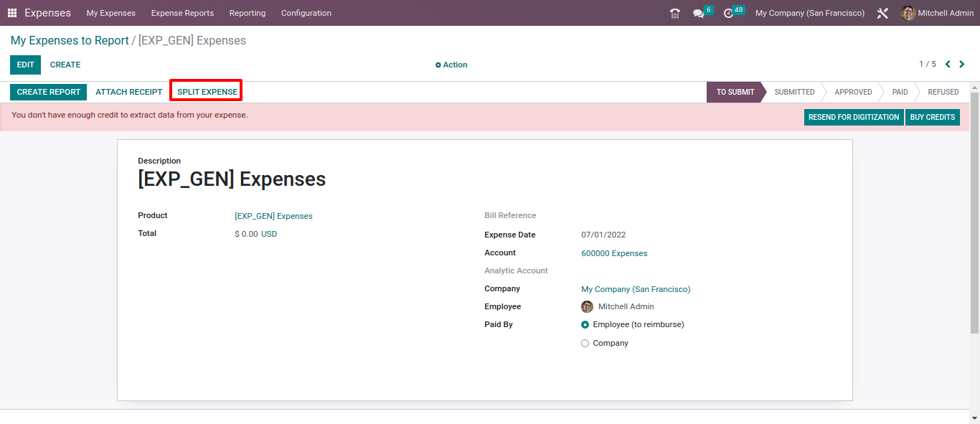Click the USD currency label
Image resolution: width=980 pixels, height=424 pixels.
point(269,234)
